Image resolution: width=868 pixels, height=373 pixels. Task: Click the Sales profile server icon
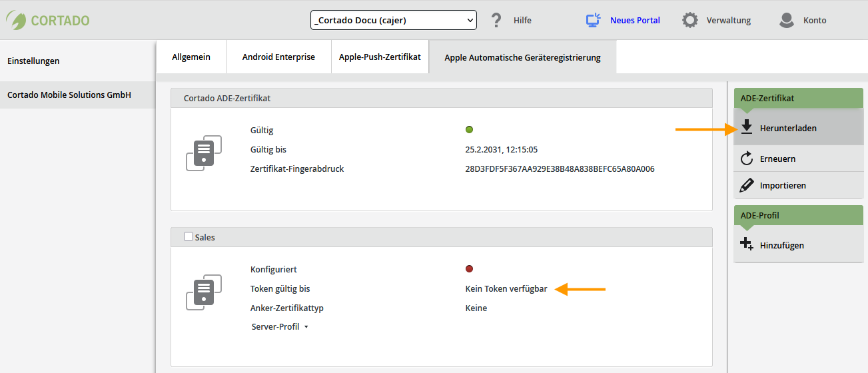pyautogui.click(x=203, y=292)
